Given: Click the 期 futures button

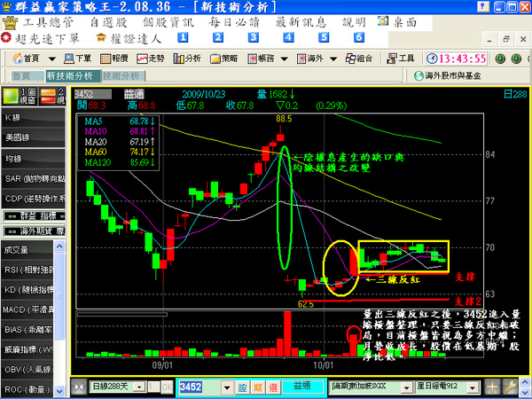Looking at the screenshot, I should (x=258, y=387).
